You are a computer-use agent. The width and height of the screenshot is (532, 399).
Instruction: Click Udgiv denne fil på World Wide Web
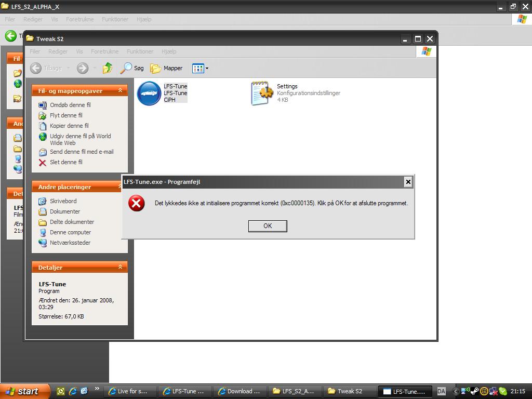[x=81, y=139]
